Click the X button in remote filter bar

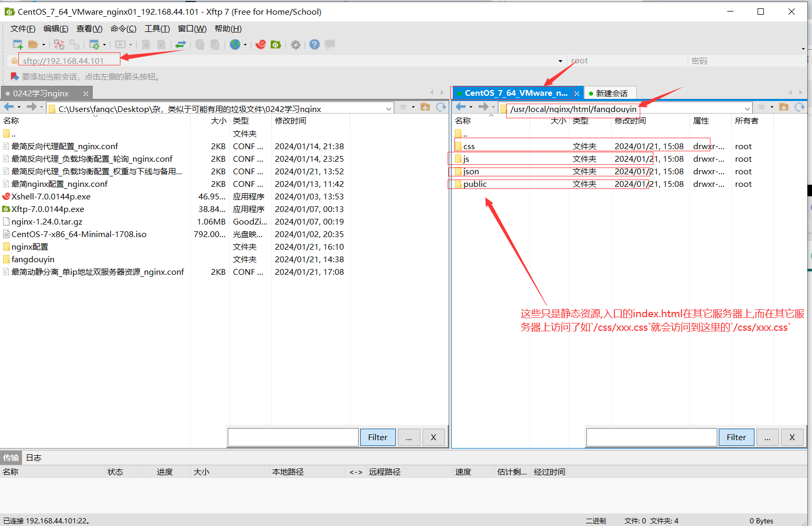tap(792, 437)
